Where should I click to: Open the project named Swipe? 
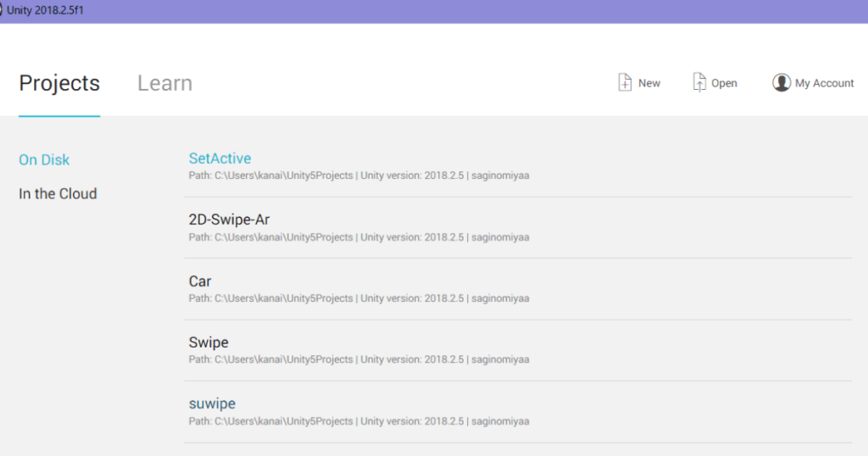click(209, 342)
